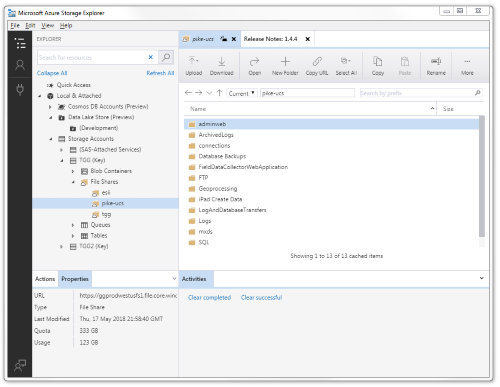Click the search magnifier button in Explorer
This screenshot has height=387, width=500.
click(166, 57)
